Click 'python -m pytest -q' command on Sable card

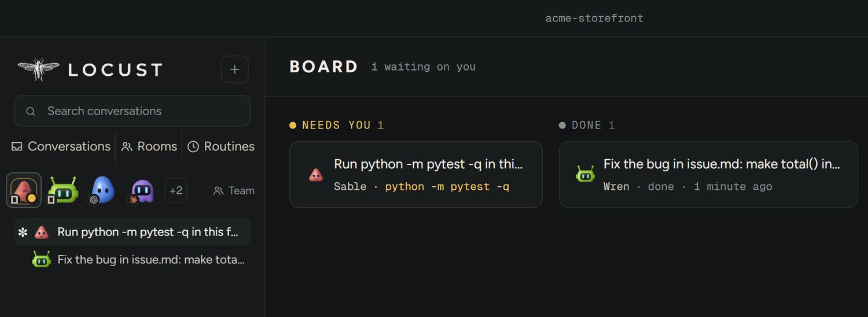coord(447,186)
